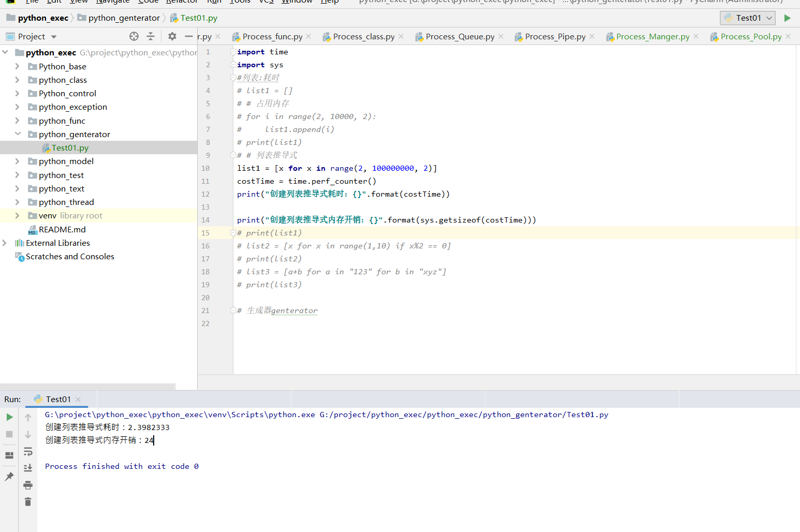
Task: Close the Process_Manger.py tab
Action: point(696,36)
